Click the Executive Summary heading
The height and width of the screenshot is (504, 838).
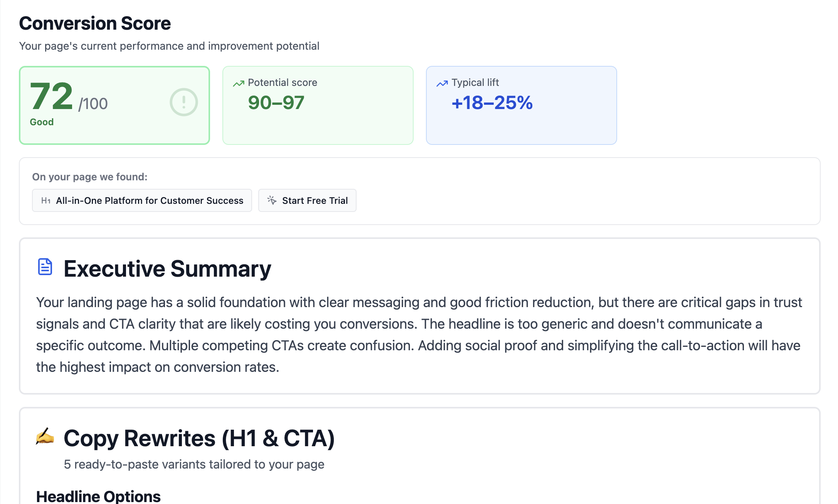[167, 269]
